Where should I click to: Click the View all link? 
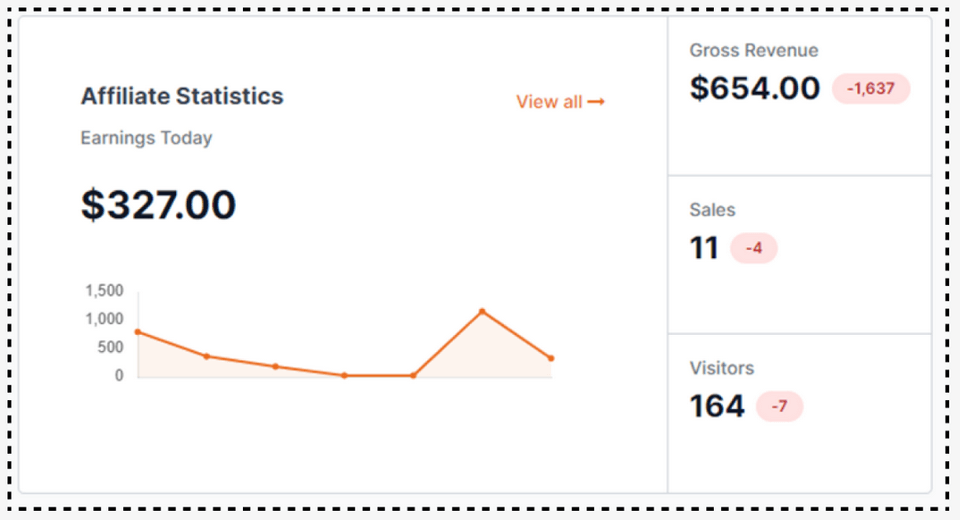549,102
